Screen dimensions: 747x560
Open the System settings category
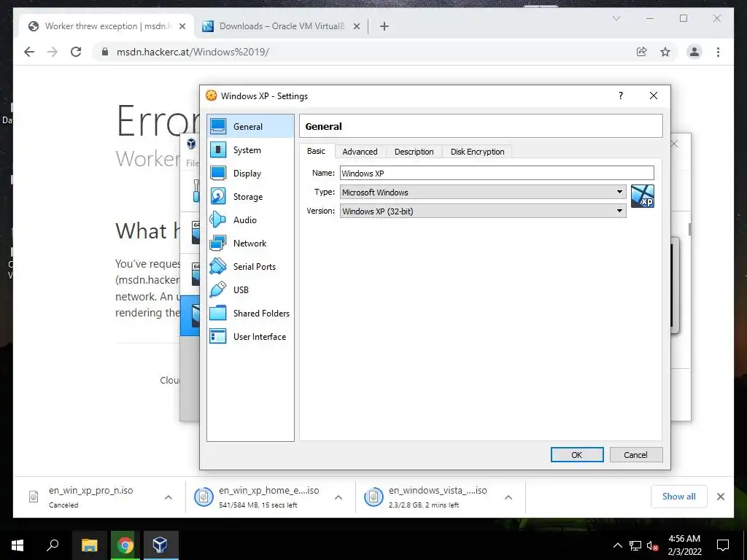pyautogui.click(x=251, y=150)
